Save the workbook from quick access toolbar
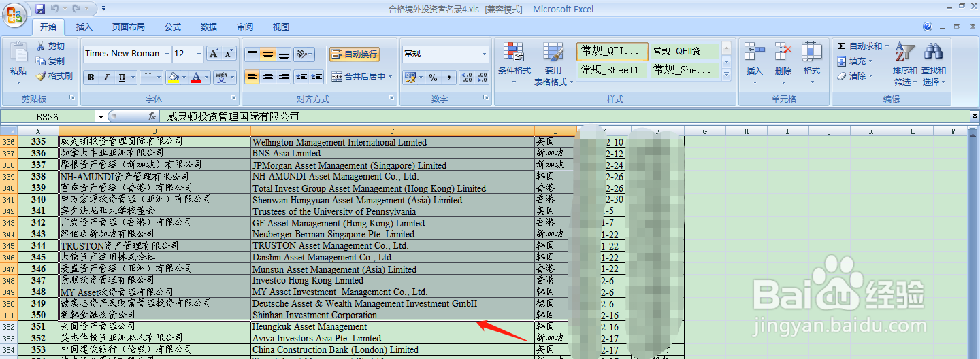Viewport: 980px width, 359px height. point(40,9)
